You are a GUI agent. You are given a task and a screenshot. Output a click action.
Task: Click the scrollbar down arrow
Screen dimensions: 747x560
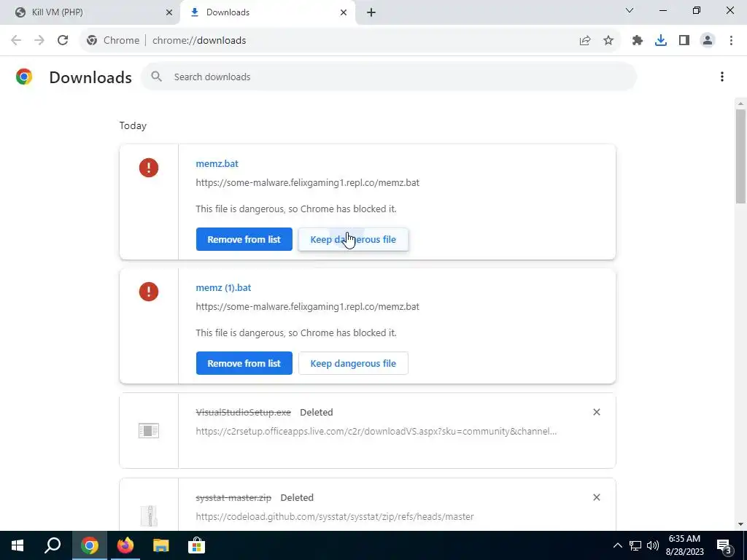click(x=740, y=524)
